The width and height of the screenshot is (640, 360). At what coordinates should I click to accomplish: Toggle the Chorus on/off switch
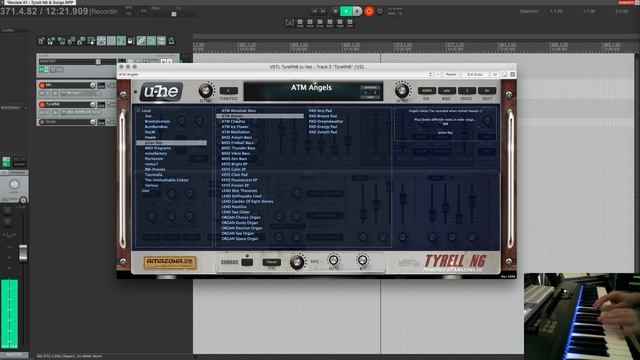click(247, 262)
